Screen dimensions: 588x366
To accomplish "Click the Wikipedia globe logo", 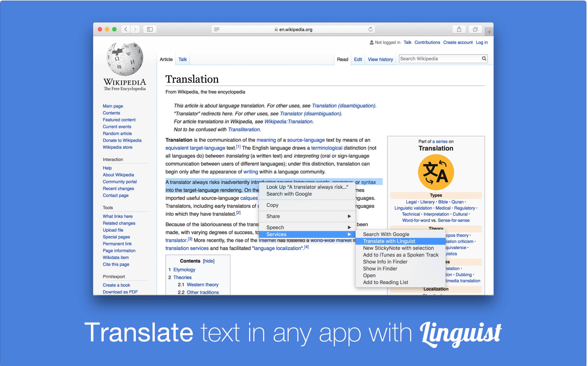I will [125, 59].
